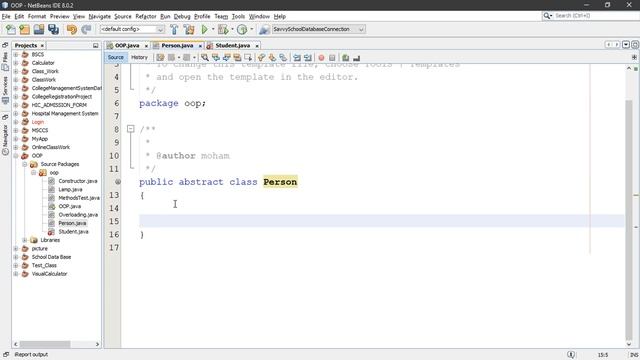Toggle the History view button

click(x=139, y=58)
